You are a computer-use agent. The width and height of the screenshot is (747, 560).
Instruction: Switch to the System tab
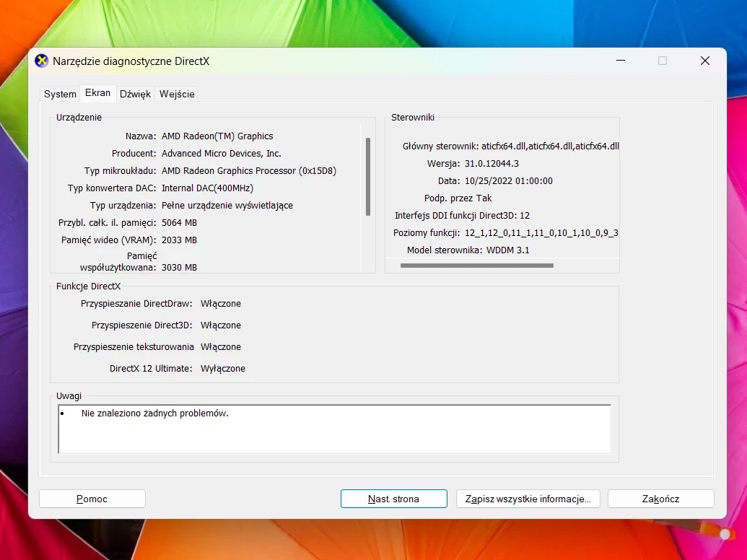tap(59, 93)
